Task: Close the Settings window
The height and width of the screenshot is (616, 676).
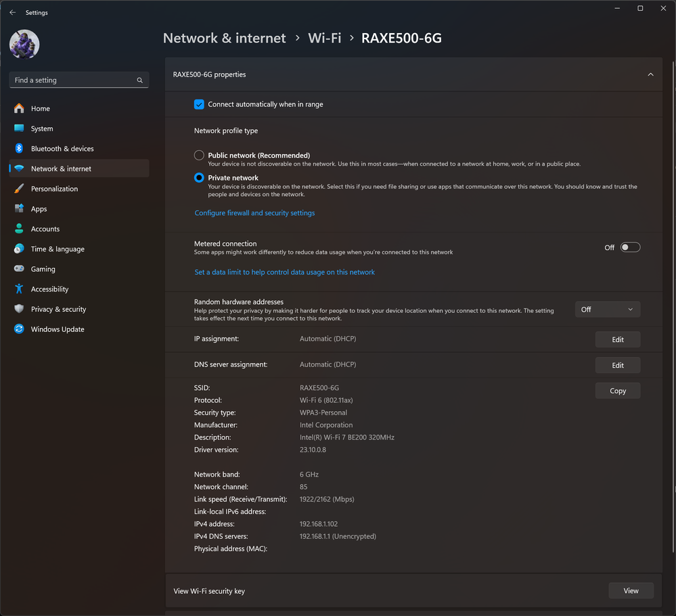Action: pos(663,8)
